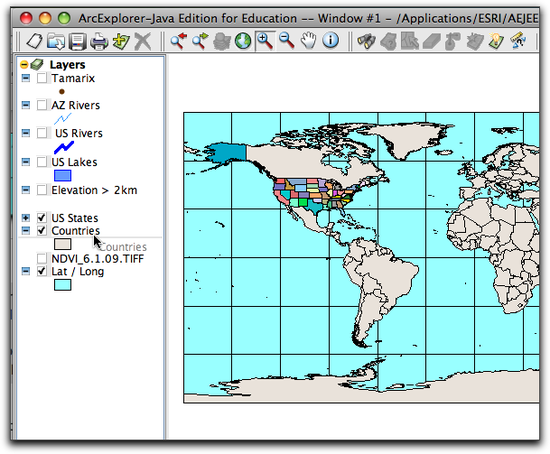Select the Identify info tool
Screen dimensions: 550x454
[330, 40]
